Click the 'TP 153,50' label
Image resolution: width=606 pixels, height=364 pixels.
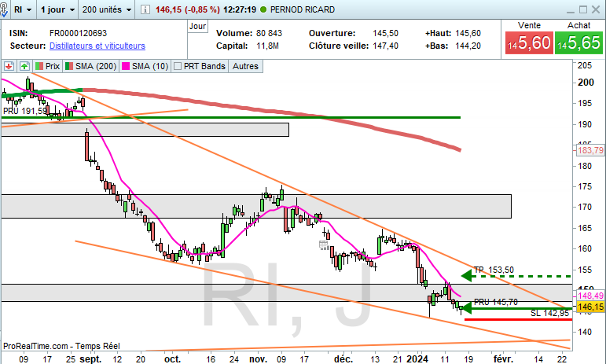pos(494,270)
